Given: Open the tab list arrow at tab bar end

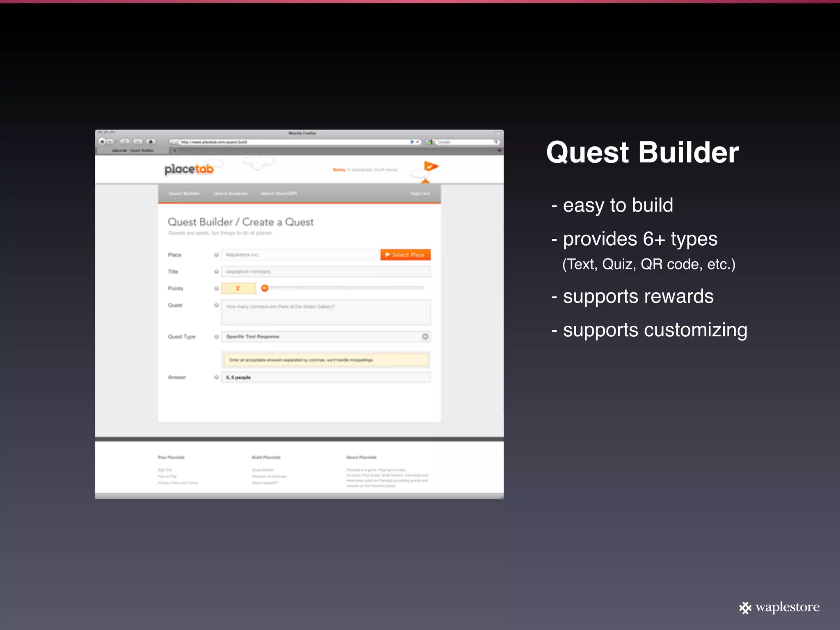Looking at the screenshot, I should 499,151.
